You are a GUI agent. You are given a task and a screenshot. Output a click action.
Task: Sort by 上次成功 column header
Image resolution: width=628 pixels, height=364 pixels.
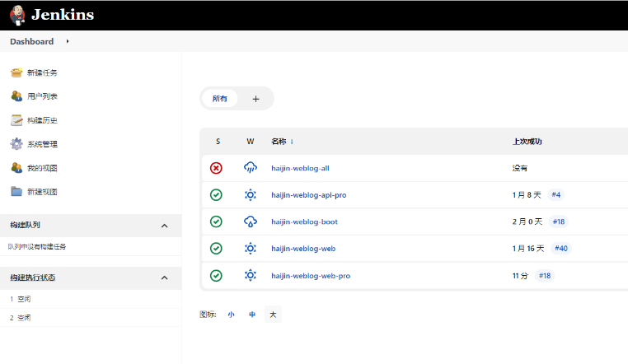click(x=527, y=142)
